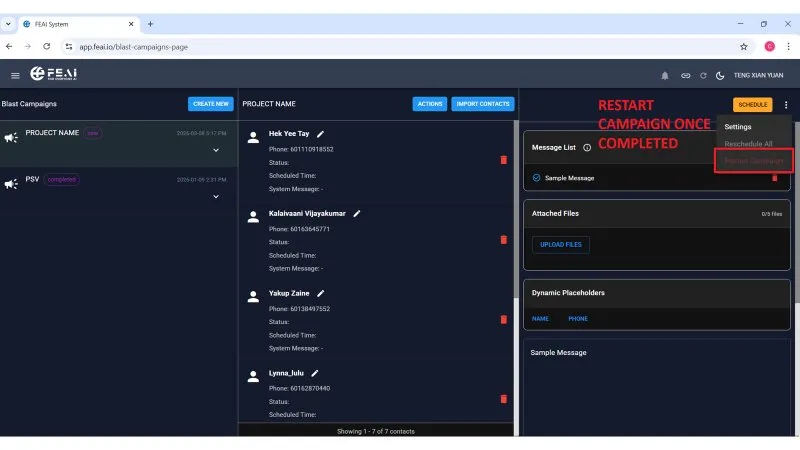The width and height of the screenshot is (800, 450).
Task: Switch to the FEAI System browser tab
Action: (77, 24)
